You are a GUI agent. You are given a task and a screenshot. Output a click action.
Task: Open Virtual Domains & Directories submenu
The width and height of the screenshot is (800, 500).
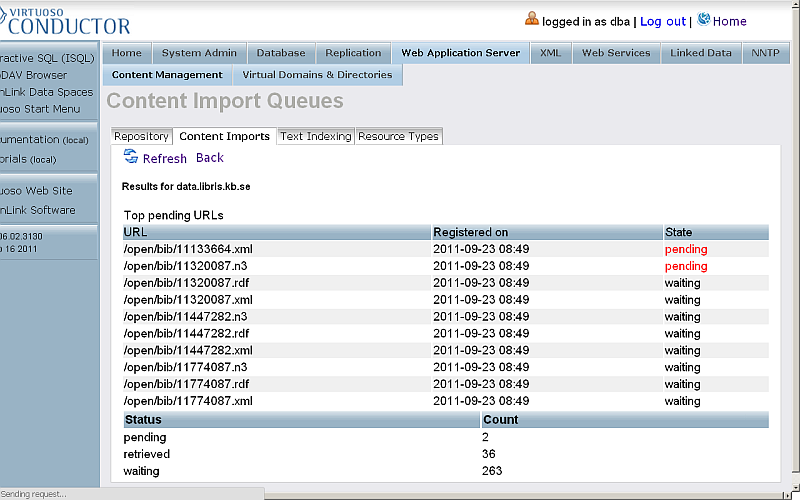pos(318,75)
